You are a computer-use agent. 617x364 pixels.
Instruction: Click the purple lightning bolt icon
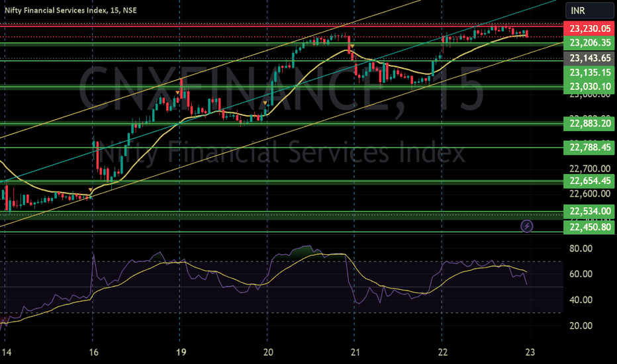coord(527,226)
